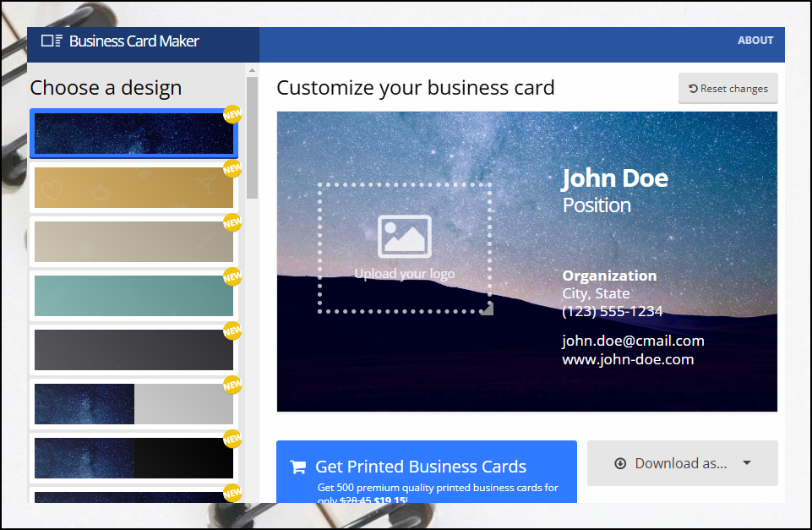Select the starry night full design thumbnail
Screen dimensions: 812x530
[x=134, y=134]
